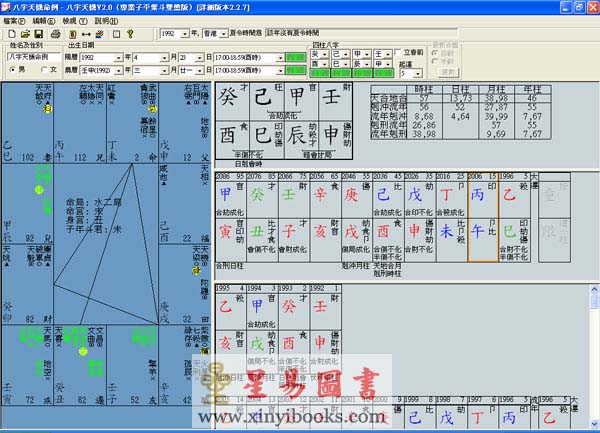Click the New file toolbar icon

(x=10, y=32)
